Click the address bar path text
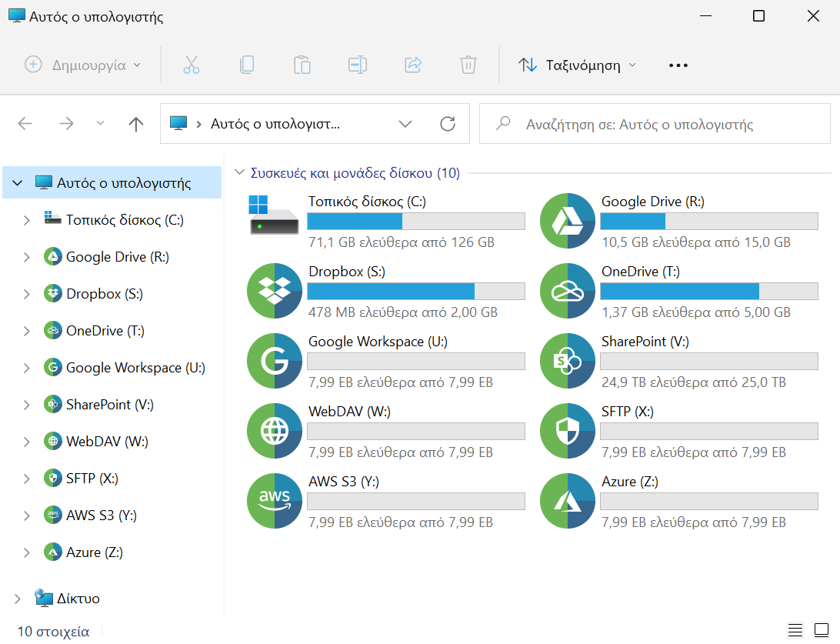This screenshot has height=644, width=840. [275, 124]
